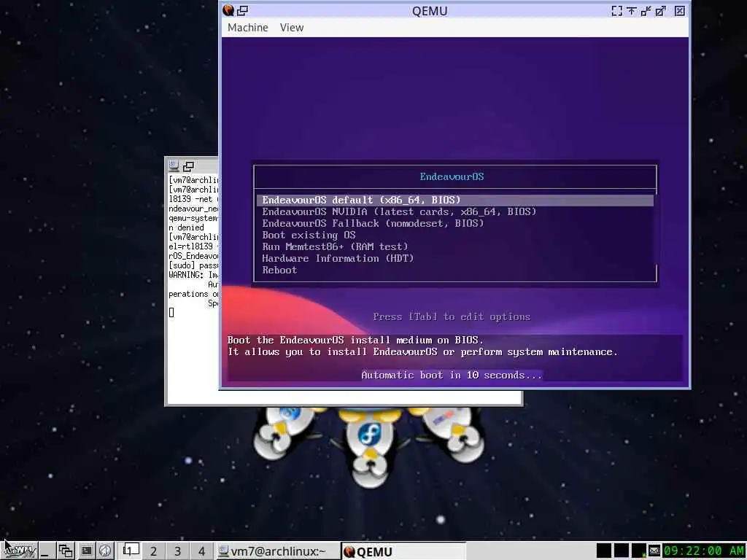Click the terminal window's menu icon
This screenshot has width=747, height=560.
point(174,166)
